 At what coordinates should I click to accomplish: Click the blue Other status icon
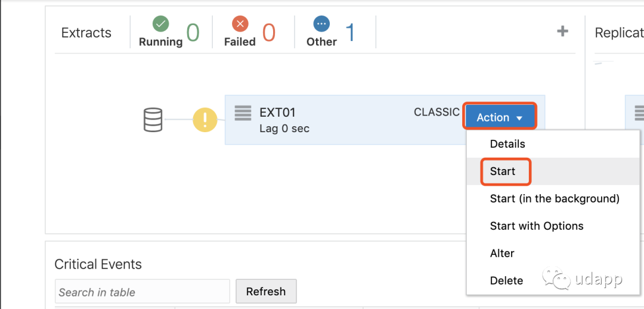[321, 24]
